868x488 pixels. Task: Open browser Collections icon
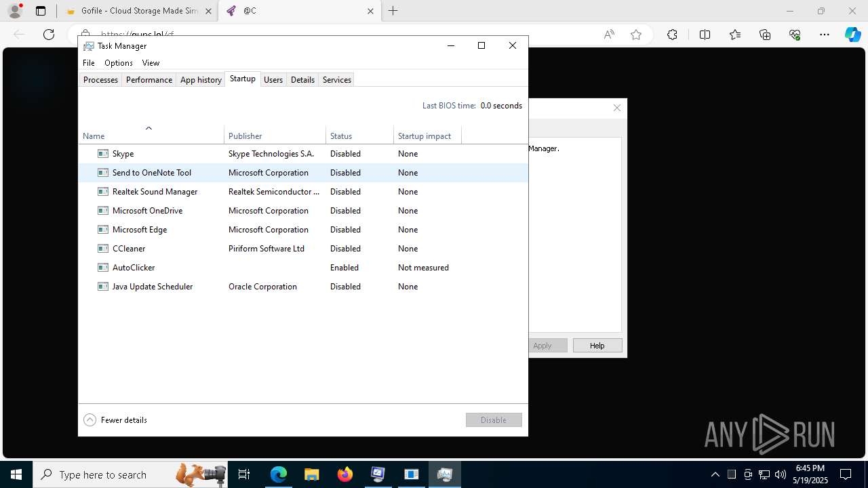(765, 35)
